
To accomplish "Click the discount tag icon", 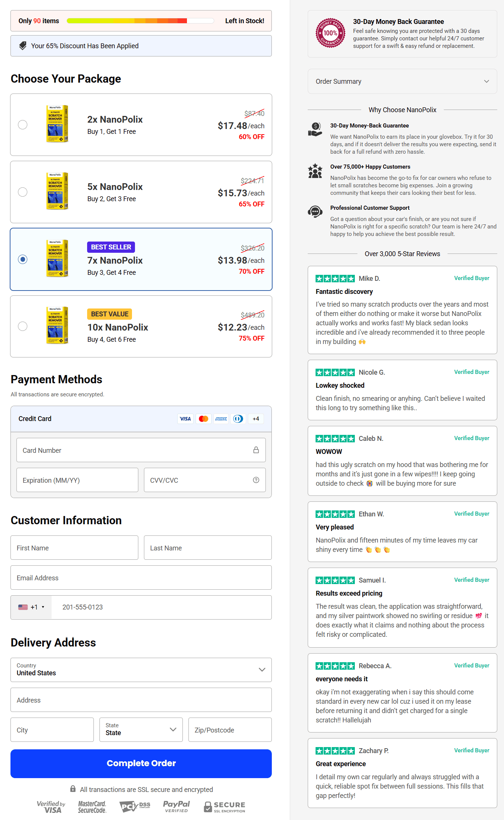I will coord(23,46).
